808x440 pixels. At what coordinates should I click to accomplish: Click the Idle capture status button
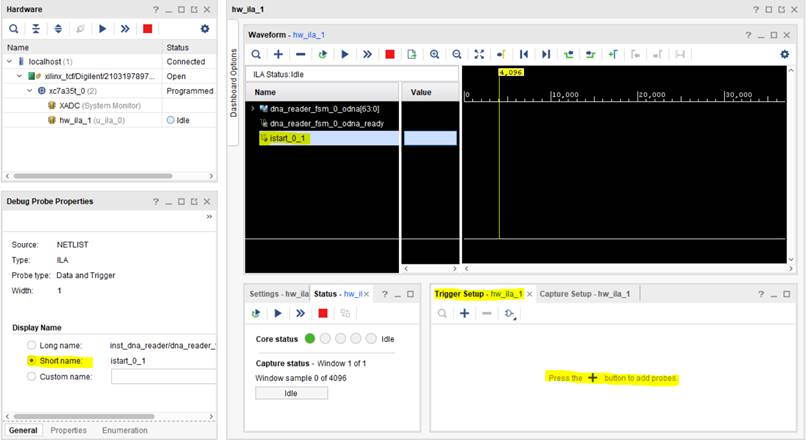[291, 393]
